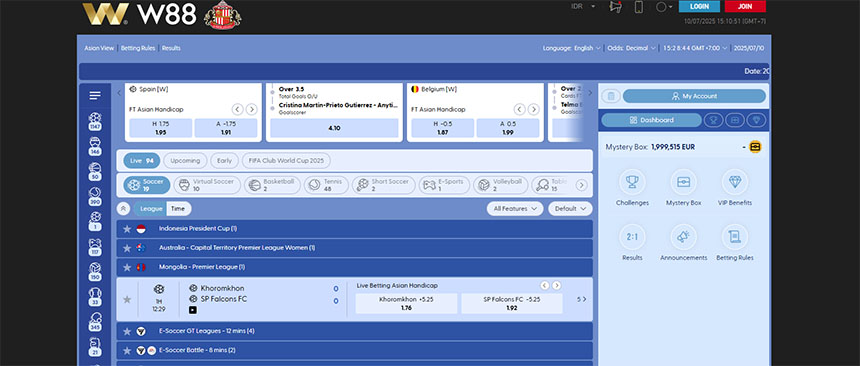The height and width of the screenshot is (366, 860).
Task: Collapse all leagues with double-chevron button
Action: pyautogui.click(x=123, y=209)
